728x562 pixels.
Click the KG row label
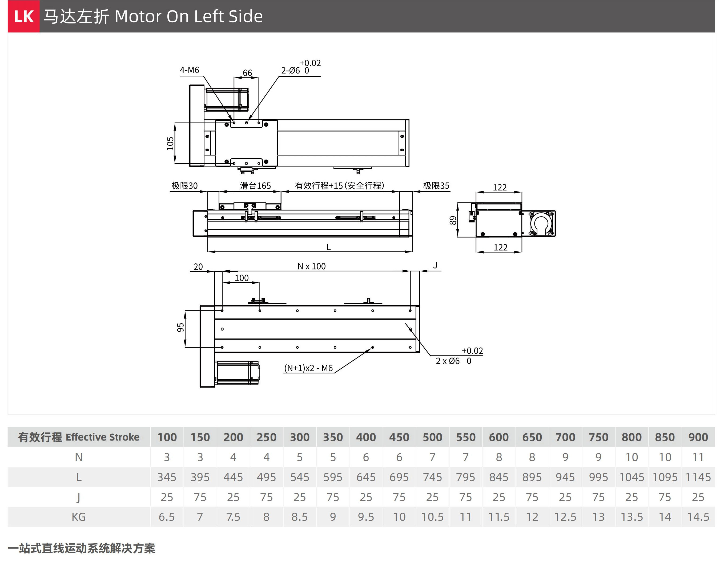(79, 517)
